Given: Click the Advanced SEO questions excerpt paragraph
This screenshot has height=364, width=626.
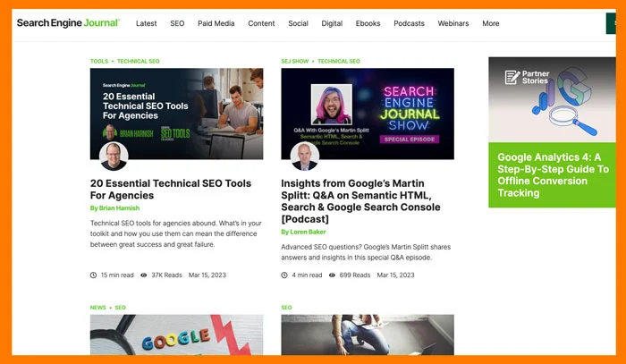Looking at the screenshot, I should 366,252.
